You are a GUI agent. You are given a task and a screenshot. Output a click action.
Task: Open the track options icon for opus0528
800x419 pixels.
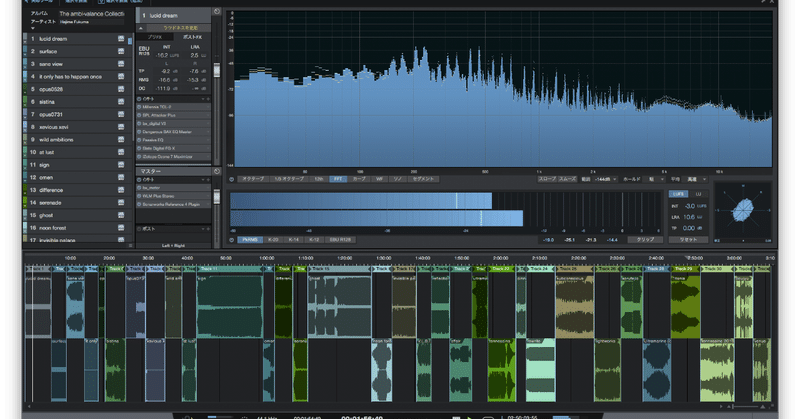click(x=121, y=89)
